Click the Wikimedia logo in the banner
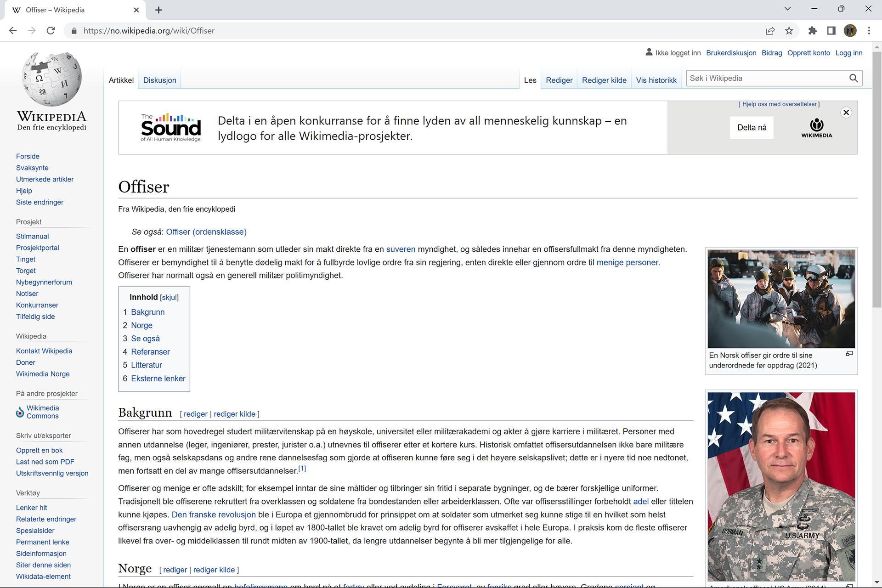This screenshot has height=588, width=882. tap(817, 128)
